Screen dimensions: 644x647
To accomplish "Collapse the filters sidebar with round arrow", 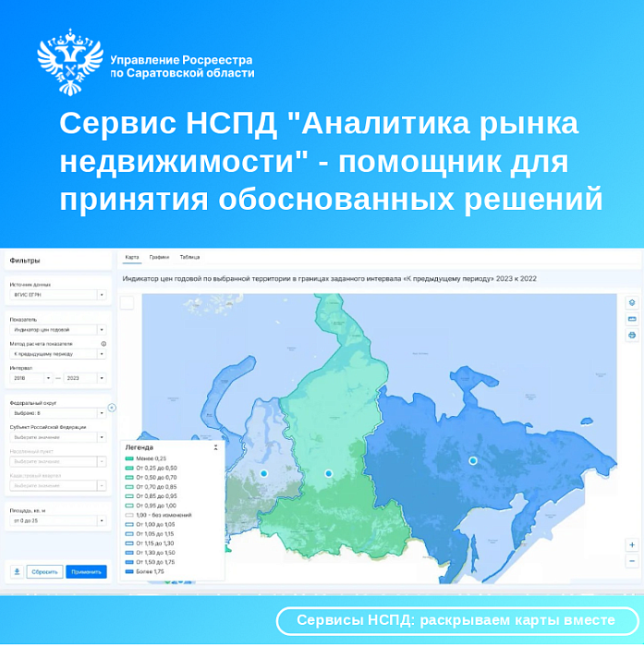I will click(112, 408).
